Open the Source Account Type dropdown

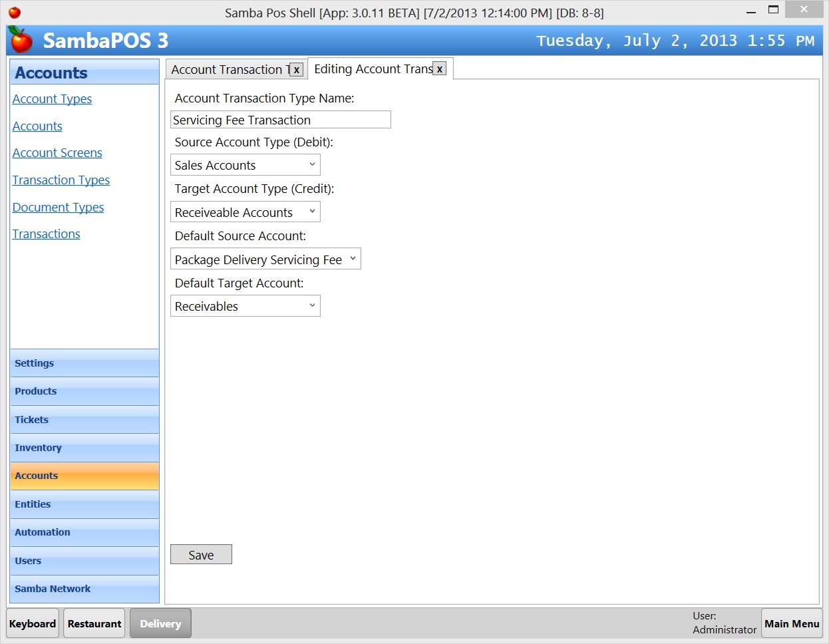312,164
